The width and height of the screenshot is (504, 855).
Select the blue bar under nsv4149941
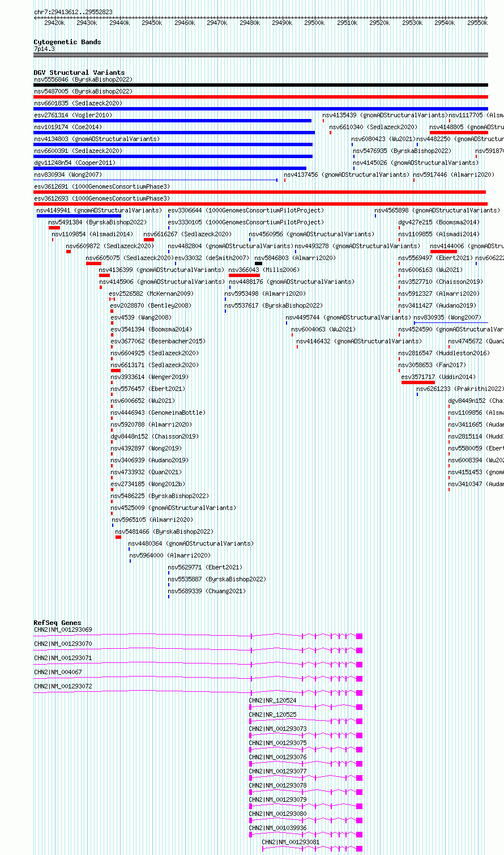click(79, 216)
